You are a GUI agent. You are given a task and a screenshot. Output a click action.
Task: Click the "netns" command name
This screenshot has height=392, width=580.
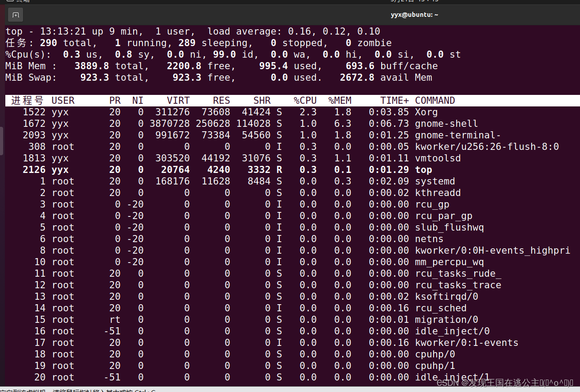pyautogui.click(x=429, y=239)
